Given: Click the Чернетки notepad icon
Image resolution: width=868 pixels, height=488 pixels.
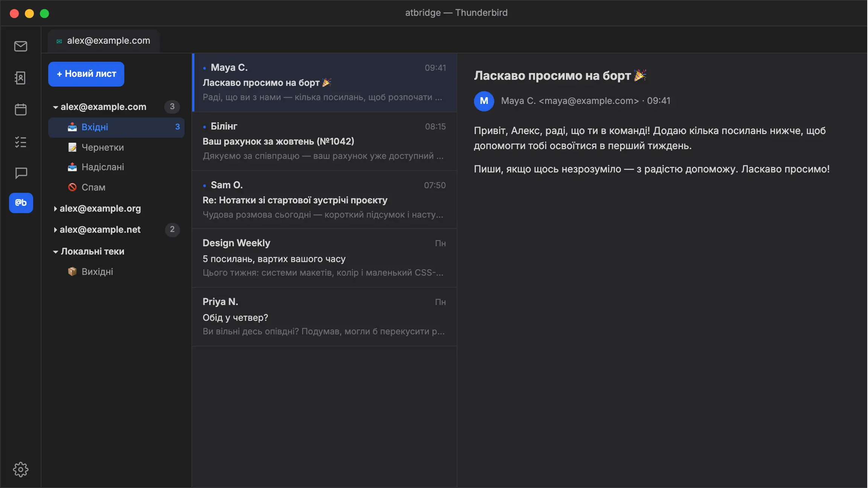Looking at the screenshot, I should pyautogui.click(x=72, y=148).
